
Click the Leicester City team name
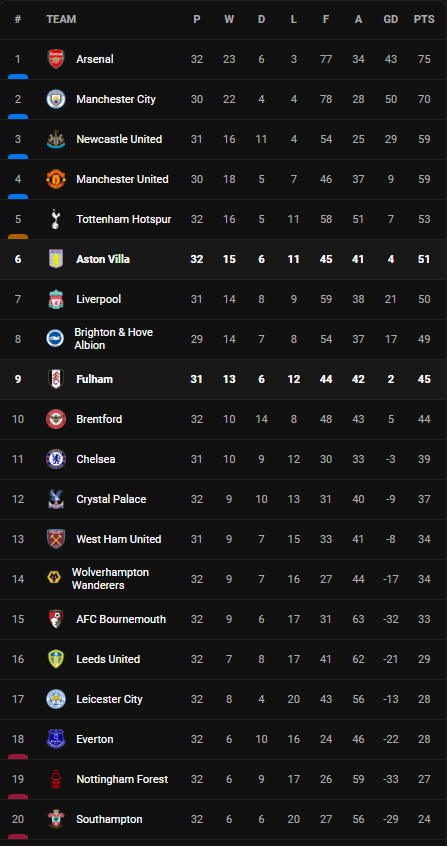click(x=110, y=699)
